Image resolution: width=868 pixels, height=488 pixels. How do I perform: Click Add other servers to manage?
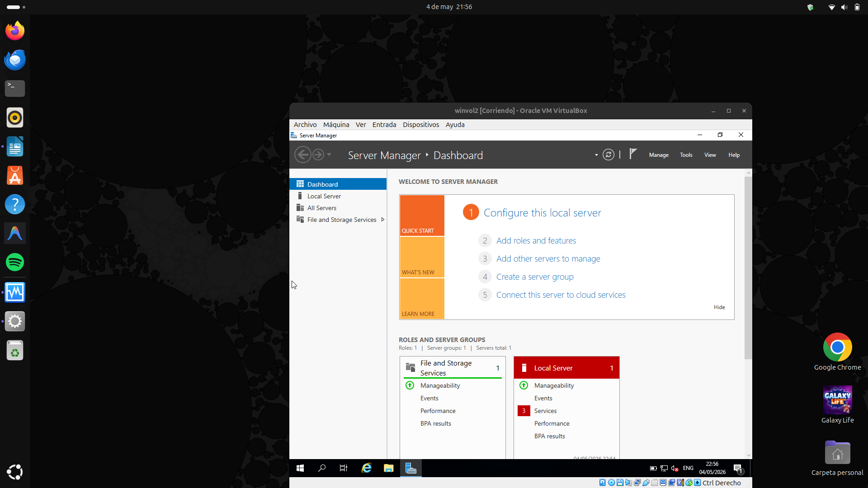[548, 258]
